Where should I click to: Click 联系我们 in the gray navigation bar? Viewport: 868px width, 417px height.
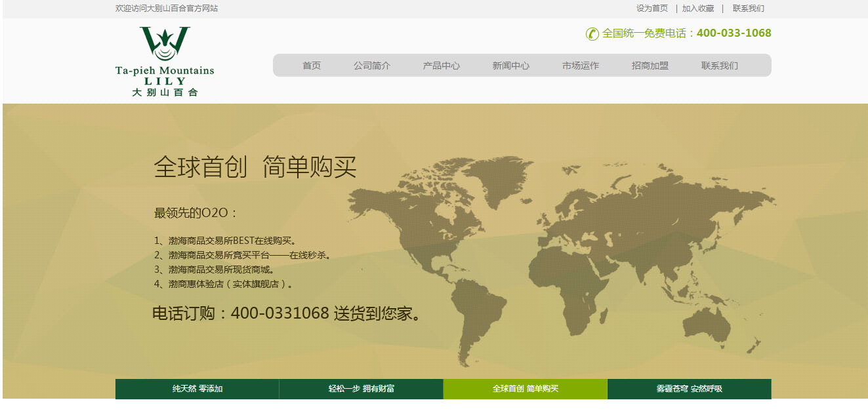(x=720, y=66)
